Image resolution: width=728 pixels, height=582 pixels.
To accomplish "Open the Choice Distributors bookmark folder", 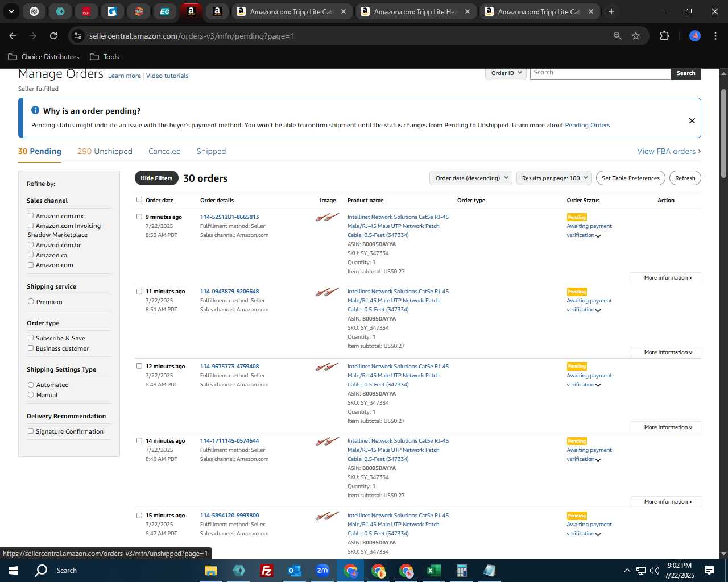I will 44,57.
